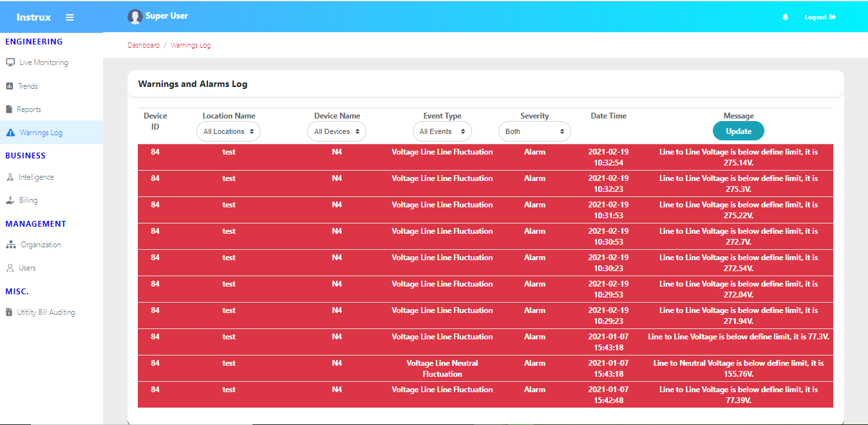The image size is (868, 425).
Task: Click the Intelligence flask icon
Action: point(10,177)
